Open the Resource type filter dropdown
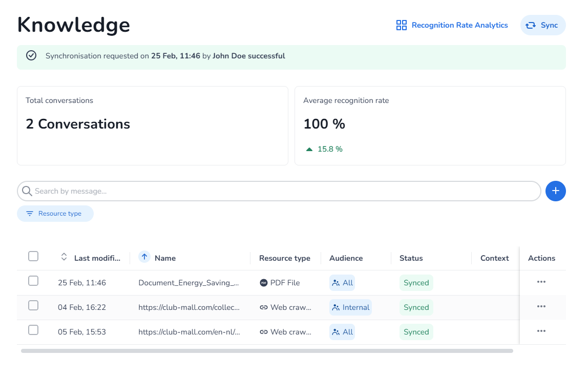Viewport: 588px width, 377px height. click(x=55, y=214)
